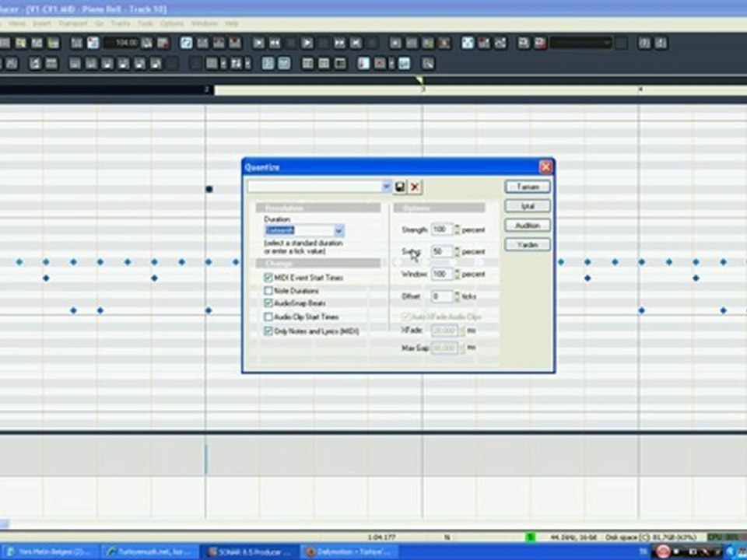Viewport: 747px width, 560px height.
Task: Click the Swing value field showing 50
Action: pos(442,251)
